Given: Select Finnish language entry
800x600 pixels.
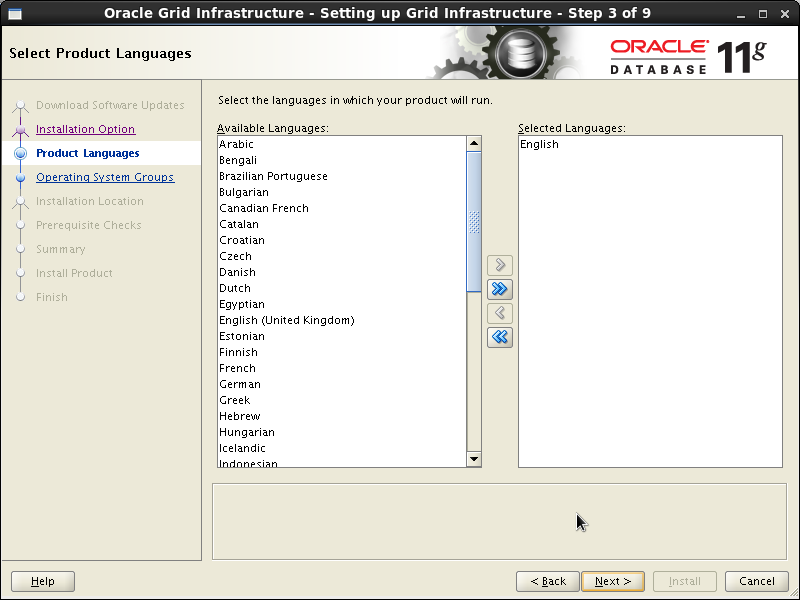Looking at the screenshot, I should (x=341, y=352).
